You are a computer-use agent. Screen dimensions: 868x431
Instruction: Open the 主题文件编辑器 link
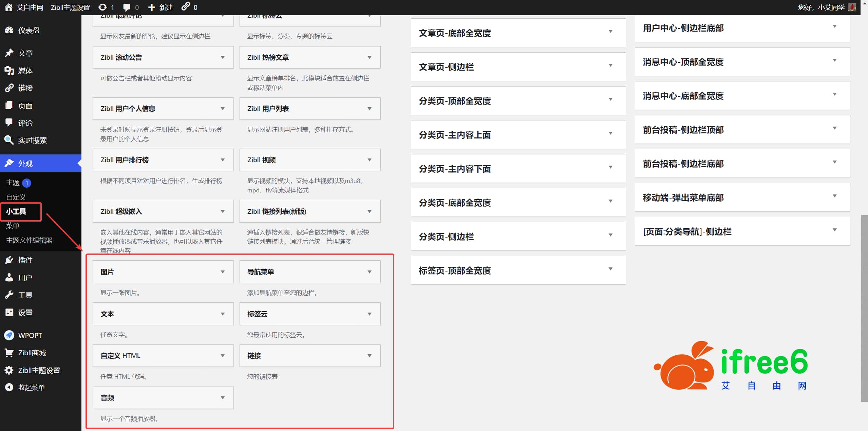pyautogui.click(x=29, y=240)
